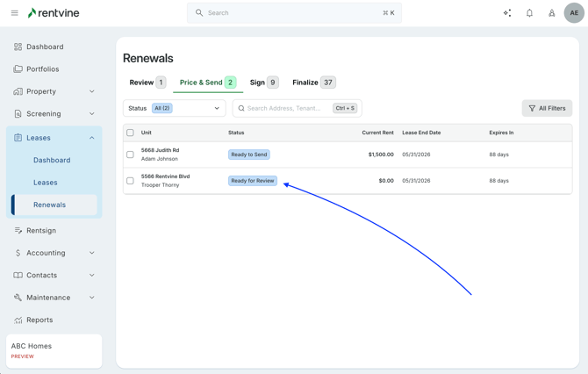Check the 5566 Rentvine Blvd row
The image size is (588, 374).
pyautogui.click(x=130, y=181)
